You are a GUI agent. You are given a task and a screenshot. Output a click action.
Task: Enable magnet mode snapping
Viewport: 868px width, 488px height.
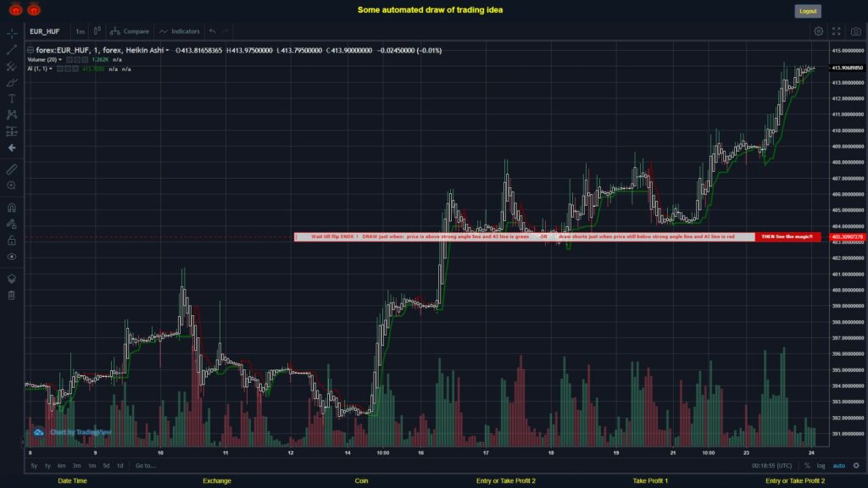[12, 208]
